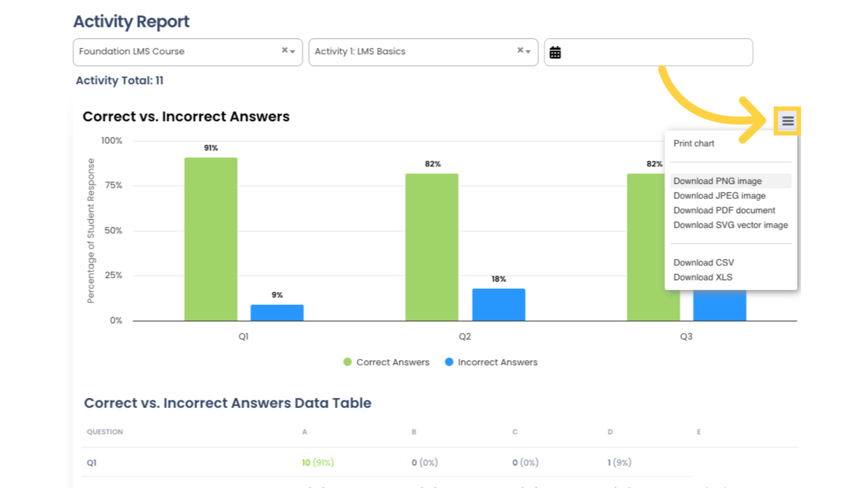Click column header B in data table

coord(414,432)
